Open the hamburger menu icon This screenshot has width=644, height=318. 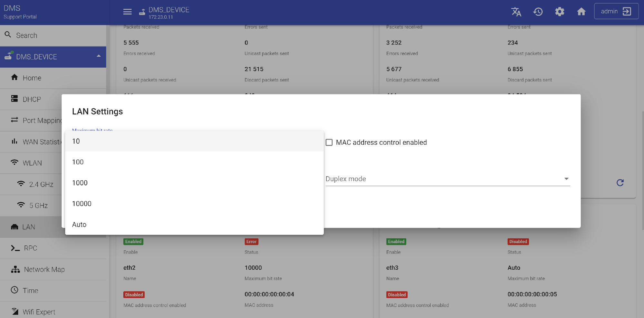pos(127,12)
